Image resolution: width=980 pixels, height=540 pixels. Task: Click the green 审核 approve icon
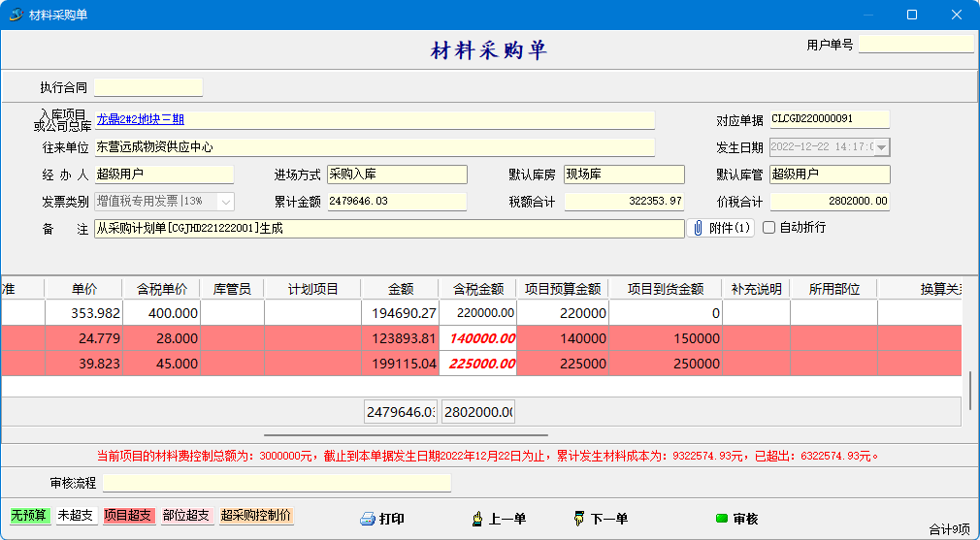(x=721, y=519)
